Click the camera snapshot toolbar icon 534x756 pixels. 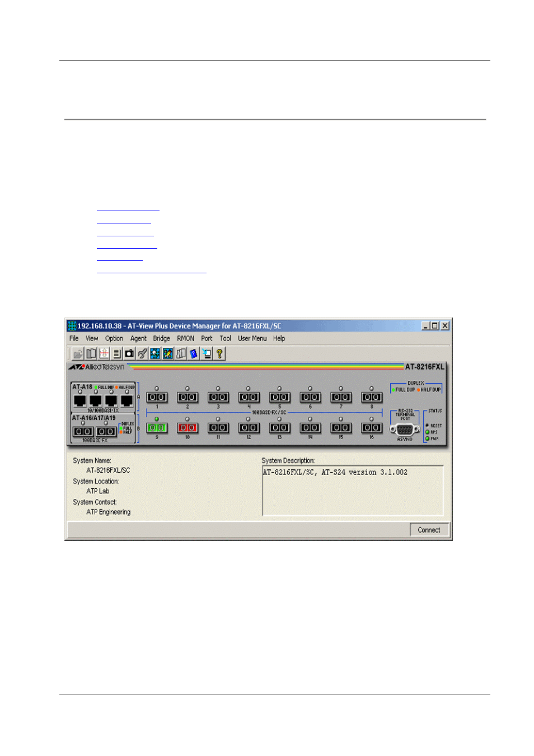tap(129, 354)
